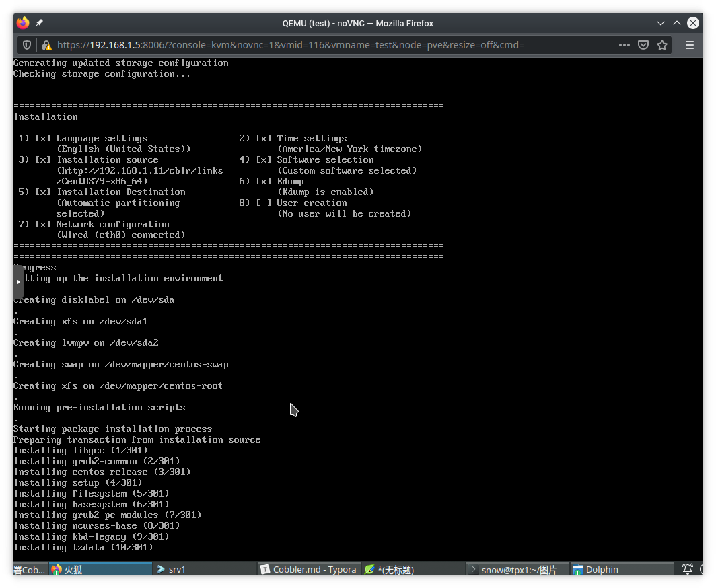Activate *(无标题) editor taskbar window

pyautogui.click(x=413, y=569)
